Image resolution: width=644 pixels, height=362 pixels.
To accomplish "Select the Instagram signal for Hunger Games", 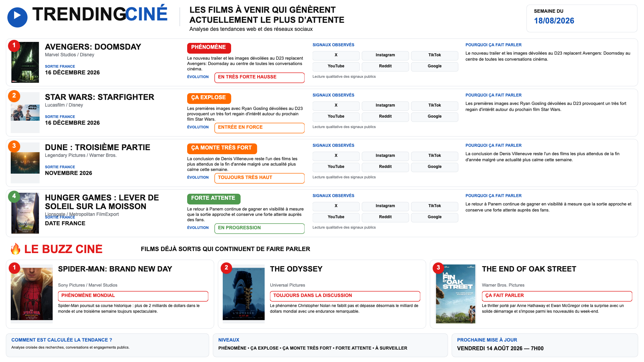I will (385, 206).
